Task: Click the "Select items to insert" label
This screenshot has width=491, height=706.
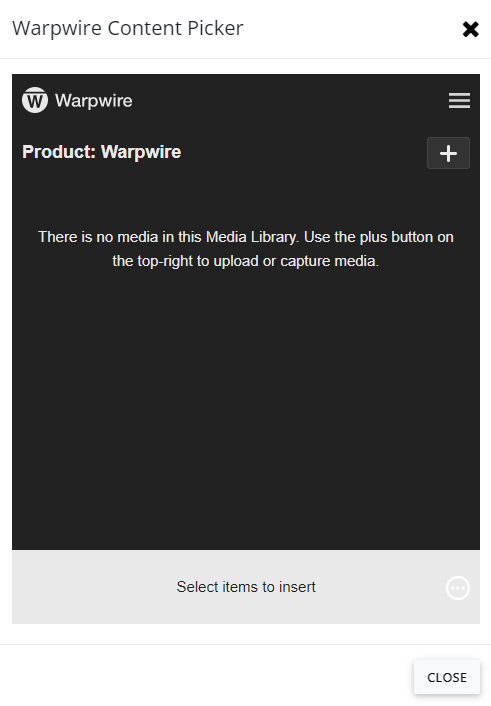Action: tap(246, 587)
